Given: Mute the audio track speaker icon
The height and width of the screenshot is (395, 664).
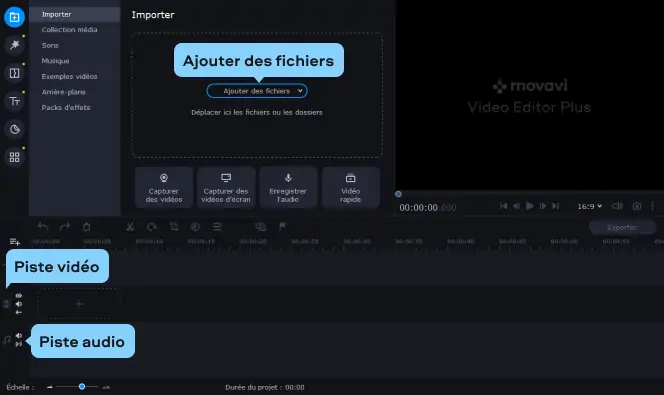Looking at the screenshot, I should pyautogui.click(x=19, y=336).
